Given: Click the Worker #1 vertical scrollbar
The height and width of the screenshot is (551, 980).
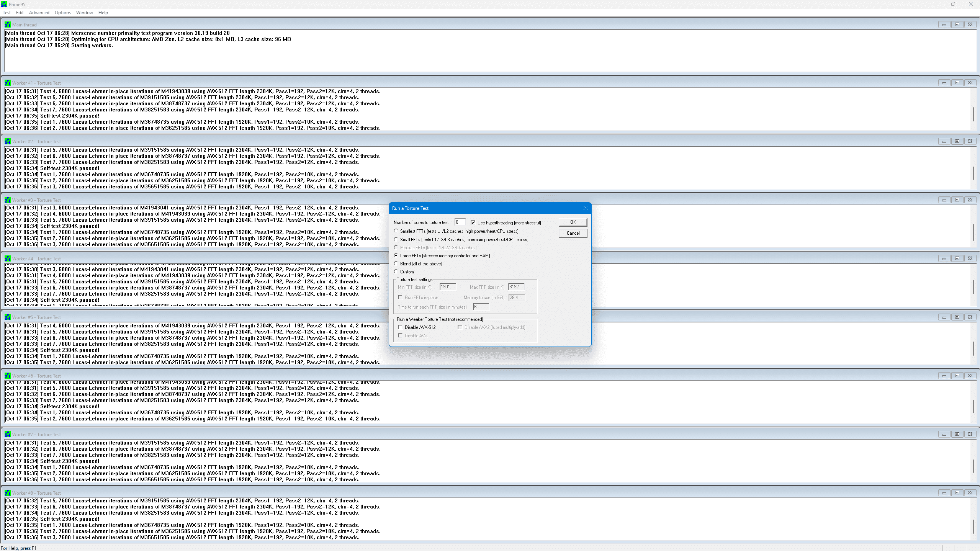Looking at the screenshot, I should pos(973,114).
